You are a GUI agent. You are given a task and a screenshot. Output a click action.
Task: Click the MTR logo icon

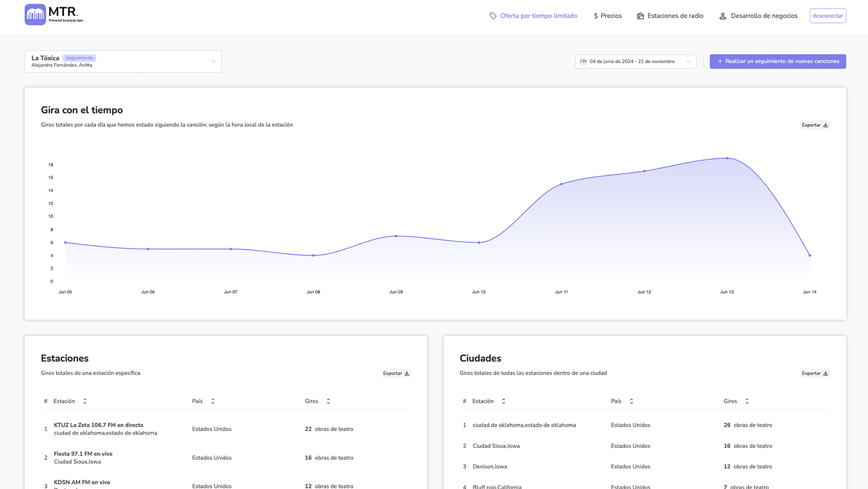(35, 15)
